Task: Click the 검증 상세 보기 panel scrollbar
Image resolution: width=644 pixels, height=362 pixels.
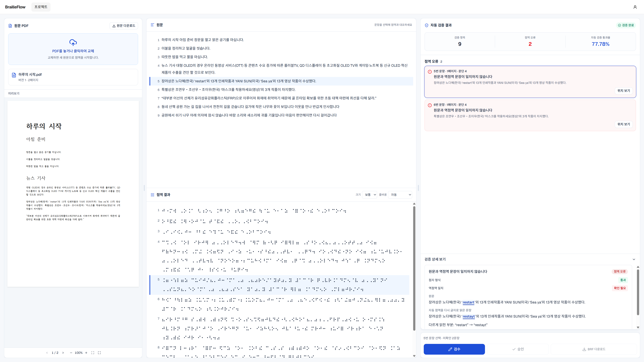Action: pos(638,292)
